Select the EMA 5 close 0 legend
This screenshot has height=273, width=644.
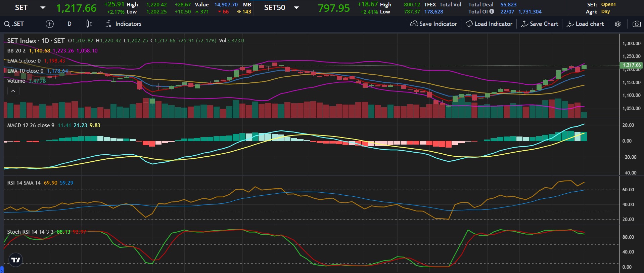click(24, 61)
